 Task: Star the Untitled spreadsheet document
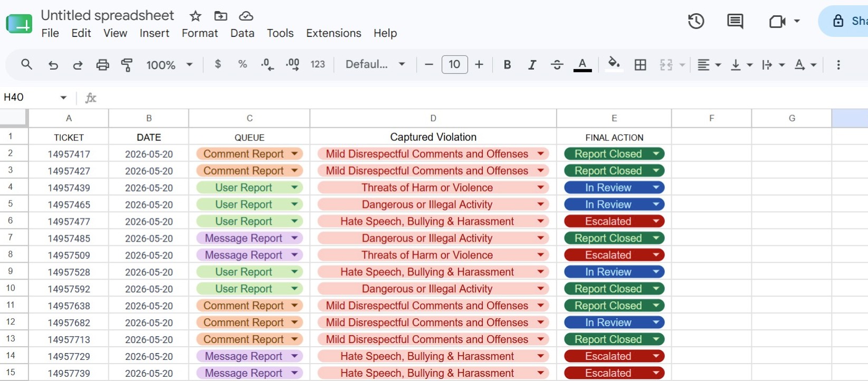tap(195, 16)
